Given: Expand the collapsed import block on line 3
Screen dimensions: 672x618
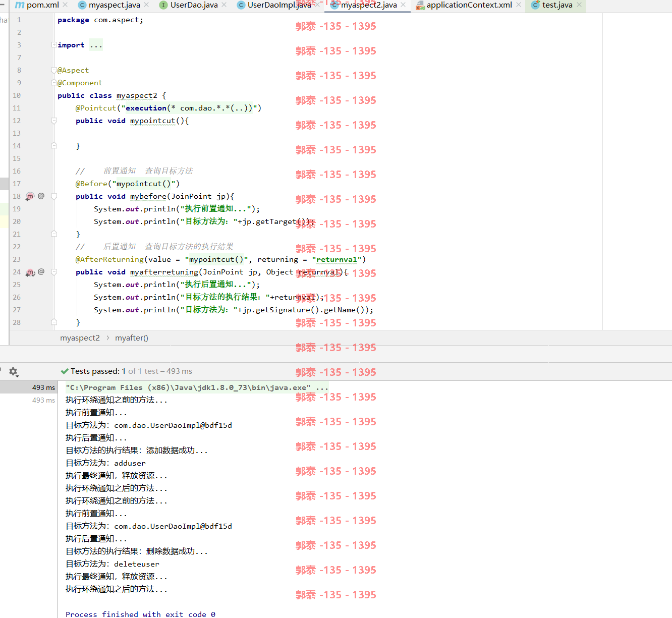Looking at the screenshot, I should tap(54, 45).
